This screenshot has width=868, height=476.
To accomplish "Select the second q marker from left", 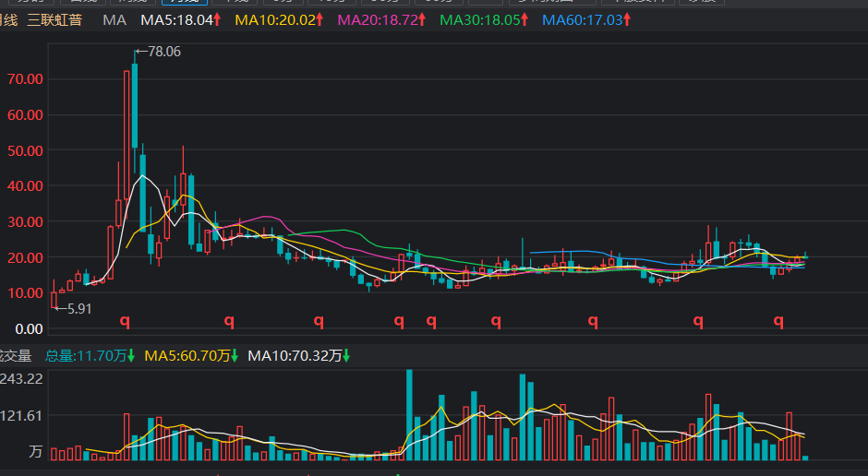I will click(229, 321).
